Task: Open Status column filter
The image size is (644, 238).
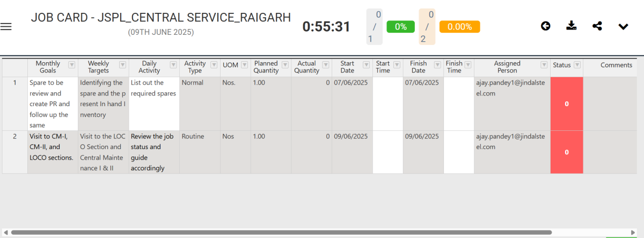Action: 577,65
